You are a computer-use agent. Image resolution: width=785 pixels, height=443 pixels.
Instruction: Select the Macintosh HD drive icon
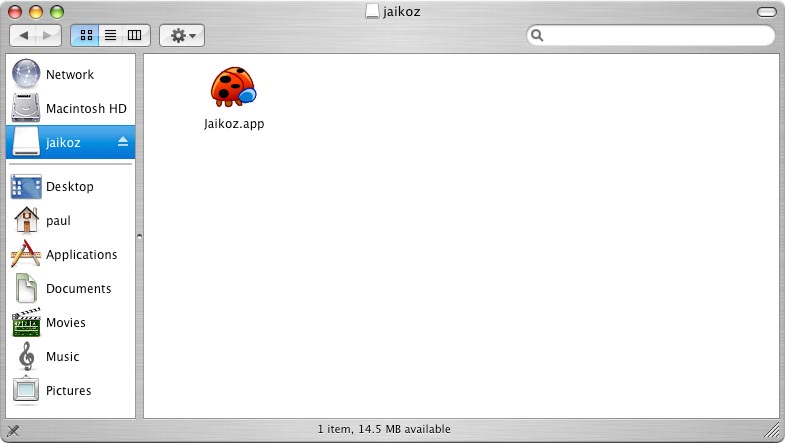[26, 108]
